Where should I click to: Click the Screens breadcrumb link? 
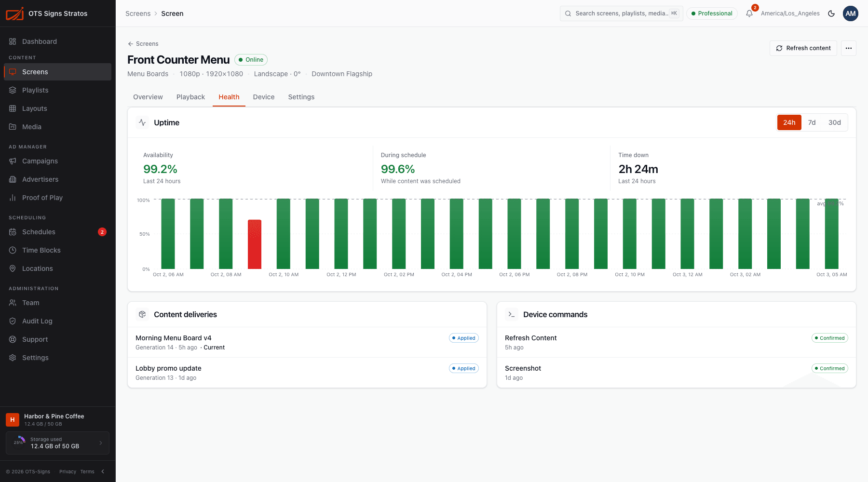click(x=138, y=13)
